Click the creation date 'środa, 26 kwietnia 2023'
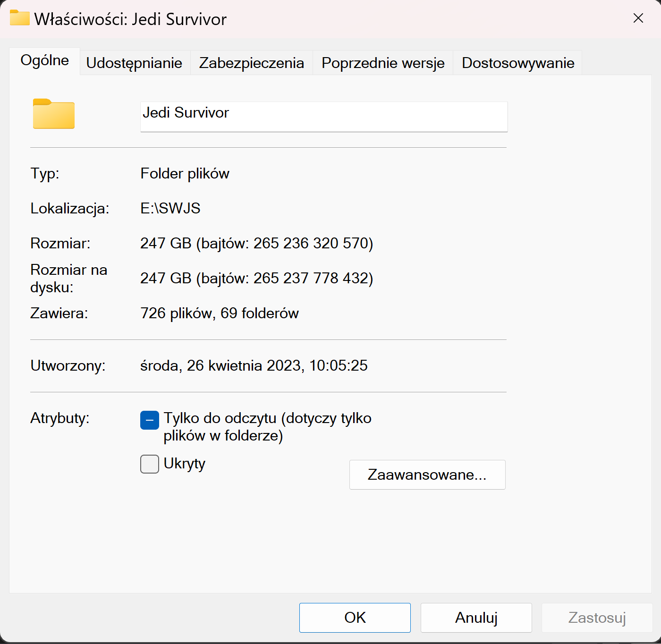Viewport: 661px width, 644px height. [x=220, y=365]
